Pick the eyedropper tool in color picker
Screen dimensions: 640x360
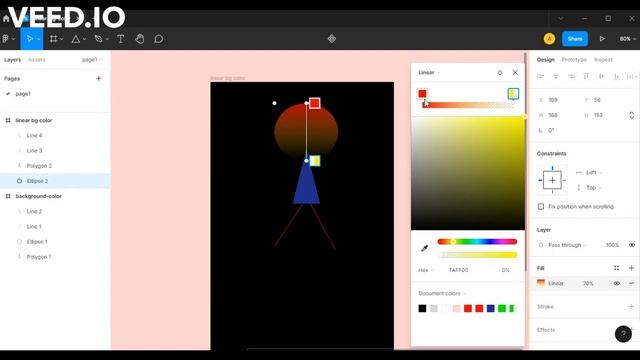424,248
